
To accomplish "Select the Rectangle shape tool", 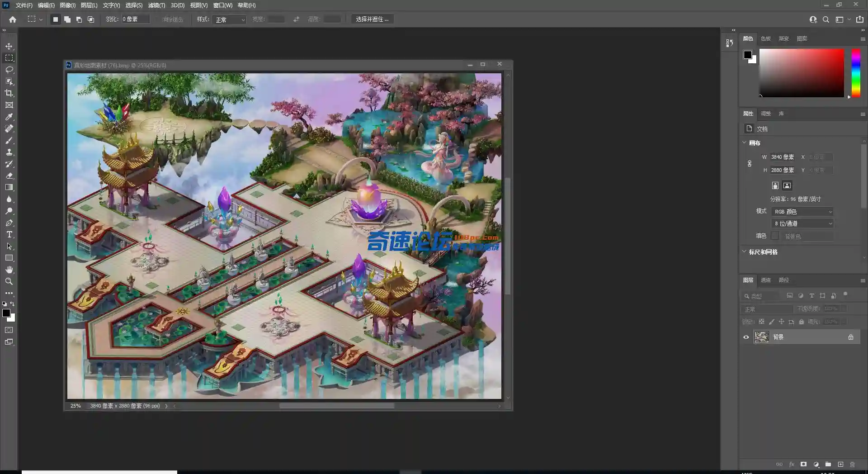I will click(9, 258).
